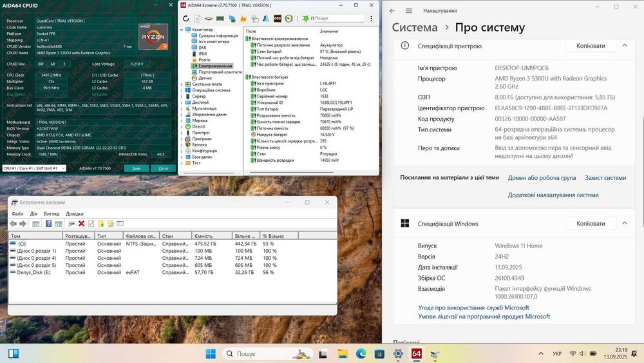Open Угода про використання служб Microsoft link
The width and height of the screenshot is (644, 363).
click(x=473, y=308)
